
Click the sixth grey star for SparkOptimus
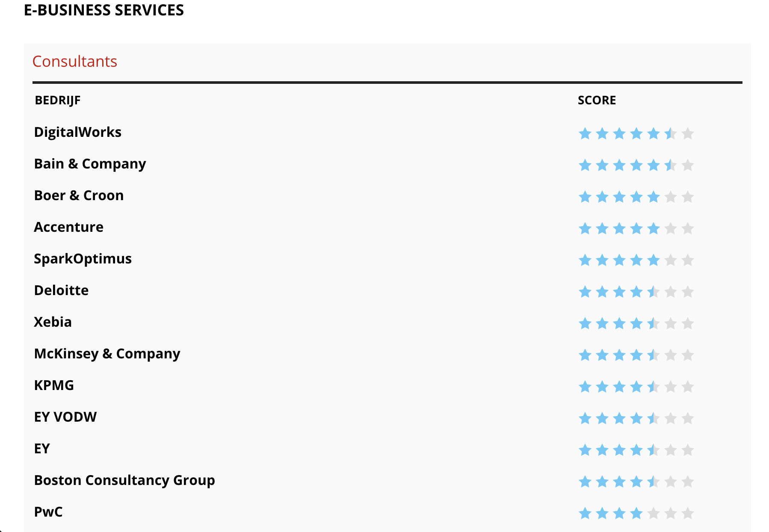click(671, 260)
